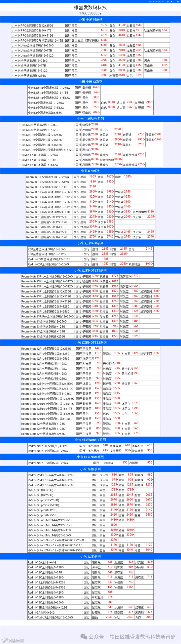Click 小米平板Pad6Max14英寸12+512G model name
Image resolution: width=181 pixels, height=644 pixels.
[50, 525]
